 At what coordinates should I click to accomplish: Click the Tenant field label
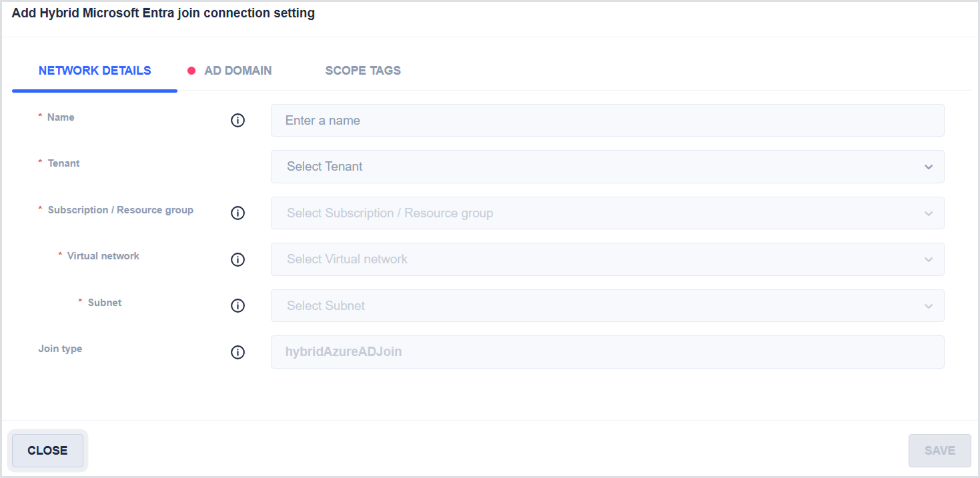click(63, 163)
